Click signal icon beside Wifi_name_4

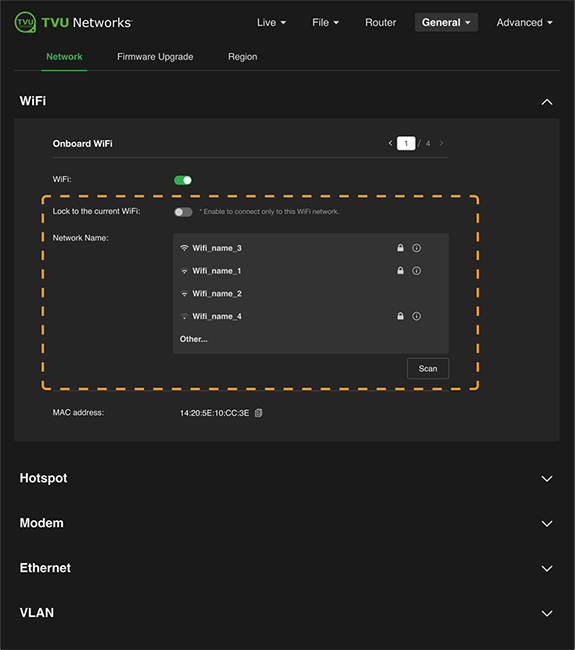[184, 316]
